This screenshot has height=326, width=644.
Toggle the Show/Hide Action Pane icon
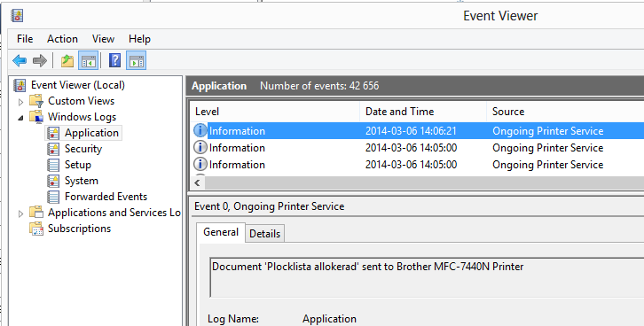[137, 61]
